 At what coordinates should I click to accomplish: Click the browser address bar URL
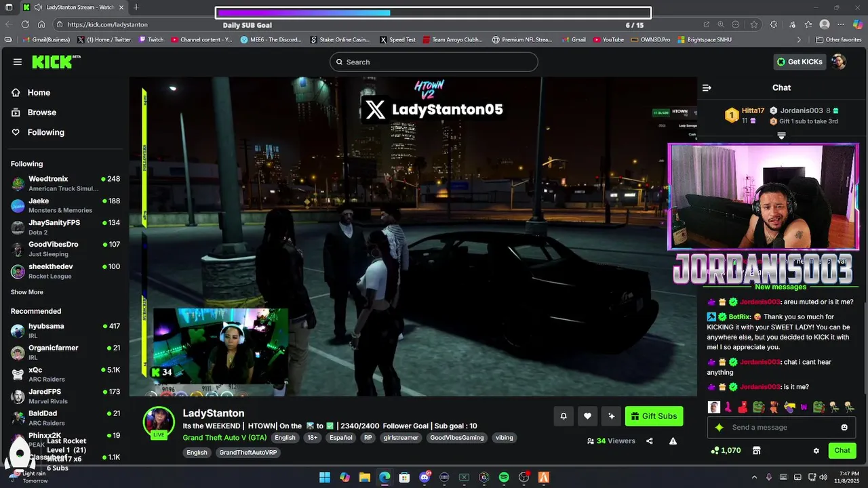(x=107, y=24)
